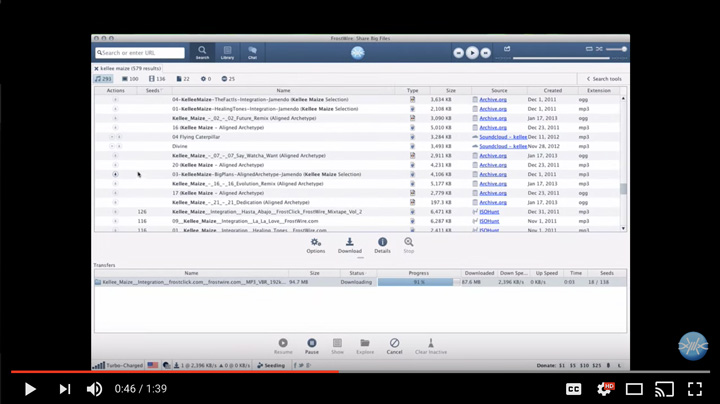Play media in FrostWire player
The height and width of the screenshot is (404, 720).
tap(472, 53)
